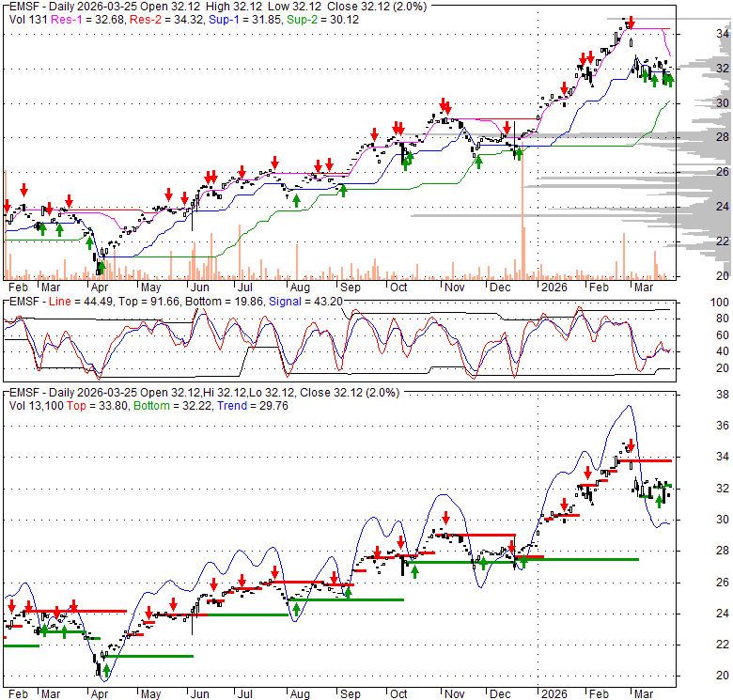
Task: Select the Aug label on the top chart x-axis
Action: [299, 287]
